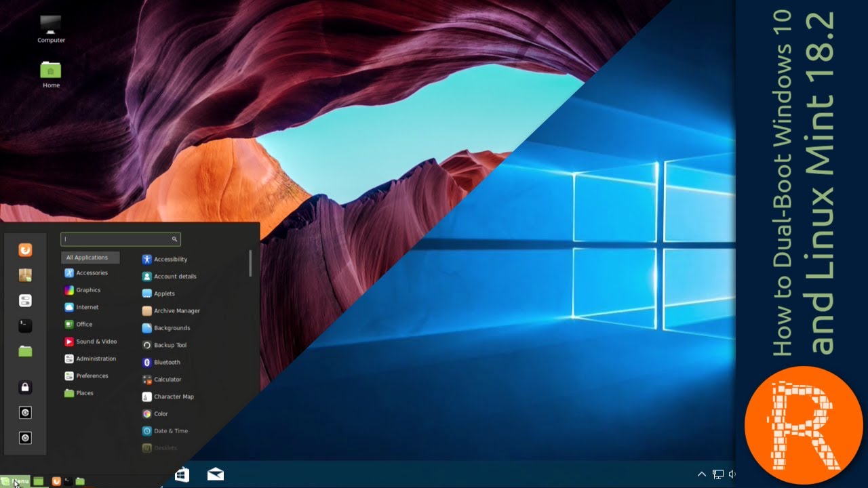Click into the menu search field
The height and width of the screenshot is (488, 868).
tap(121, 239)
